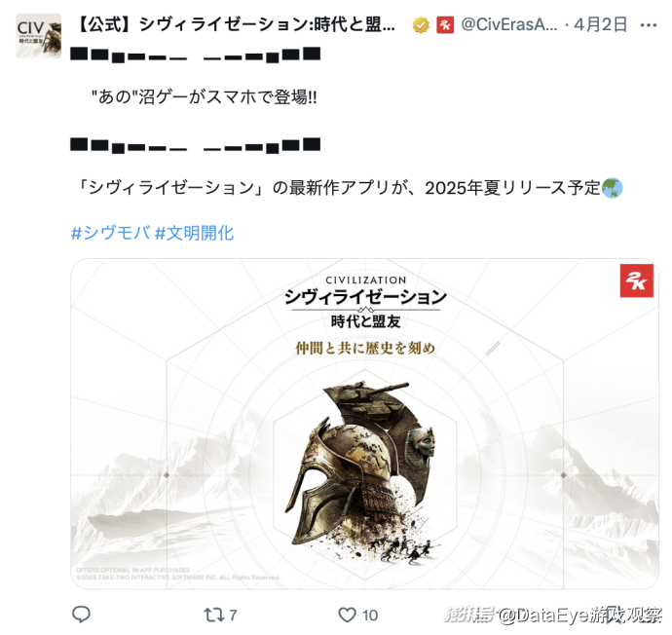
Task: Open the #シヴモバ hashtag
Action: 111,233
